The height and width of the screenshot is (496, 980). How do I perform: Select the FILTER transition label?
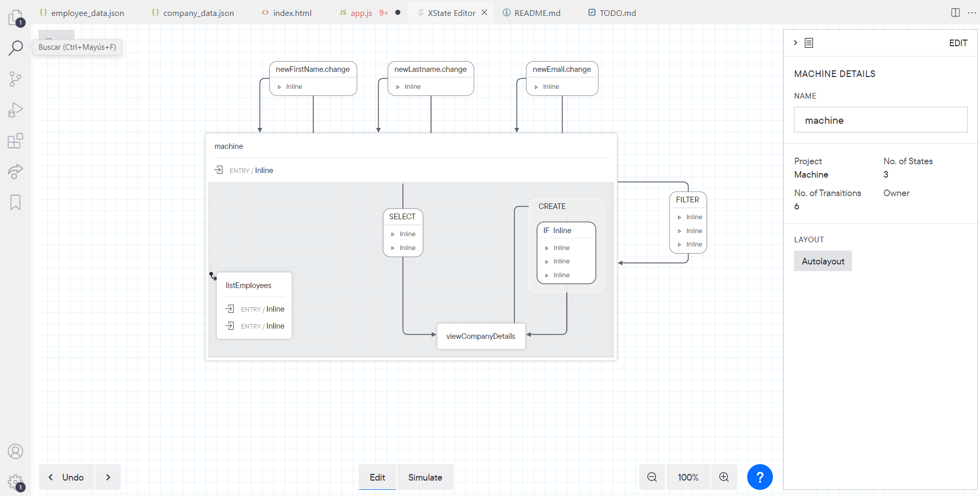688,200
